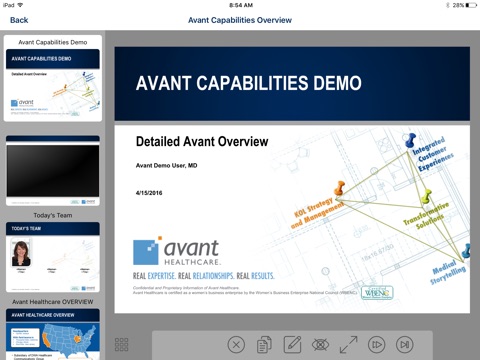The image size is (480, 360).
Task: Tap the circled X remove icon
Action: pos(236,344)
